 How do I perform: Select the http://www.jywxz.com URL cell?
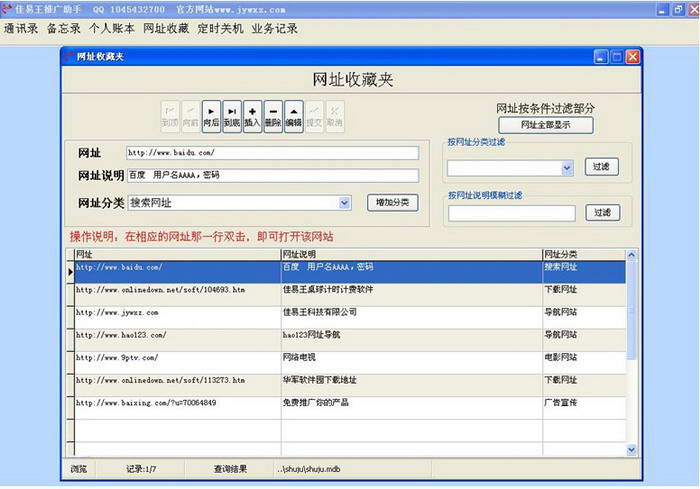click(x=178, y=318)
